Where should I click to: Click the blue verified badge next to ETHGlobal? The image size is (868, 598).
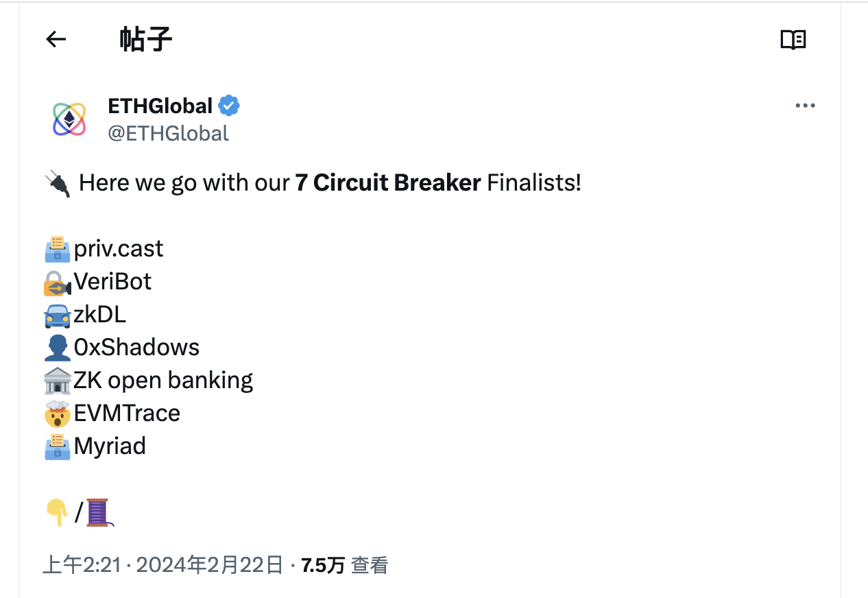[229, 105]
